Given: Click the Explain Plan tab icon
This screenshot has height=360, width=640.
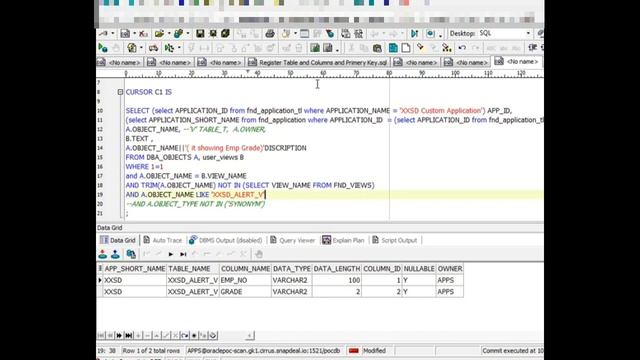Looking at the screenshot, I should pyautogui.click(x=326, y=240).
